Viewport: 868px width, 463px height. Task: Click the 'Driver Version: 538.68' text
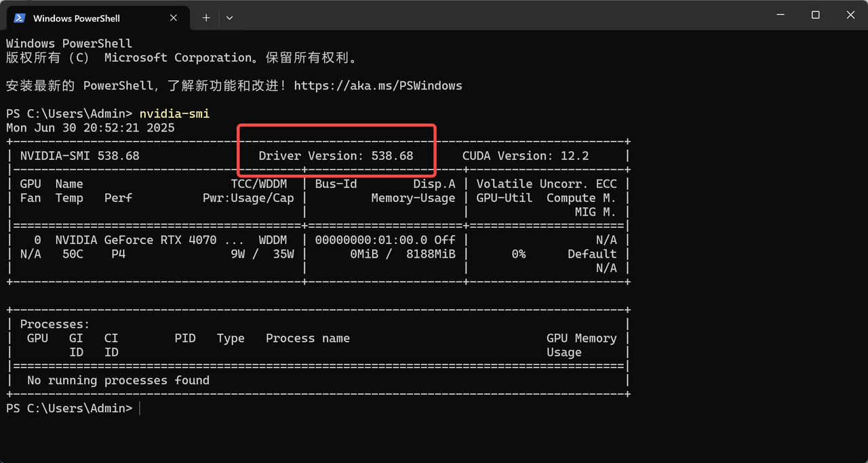[x=336, y=156]
